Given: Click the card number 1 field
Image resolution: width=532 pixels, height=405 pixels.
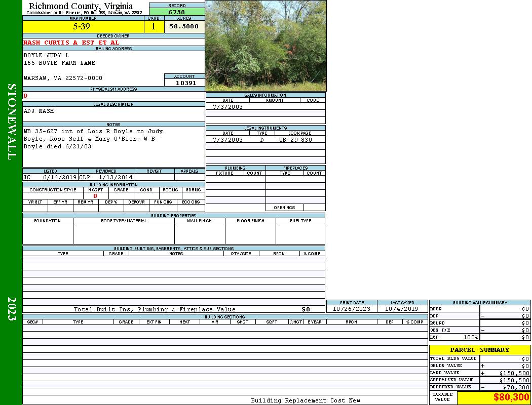Looking at the screenshot, I should click(154, 27).
